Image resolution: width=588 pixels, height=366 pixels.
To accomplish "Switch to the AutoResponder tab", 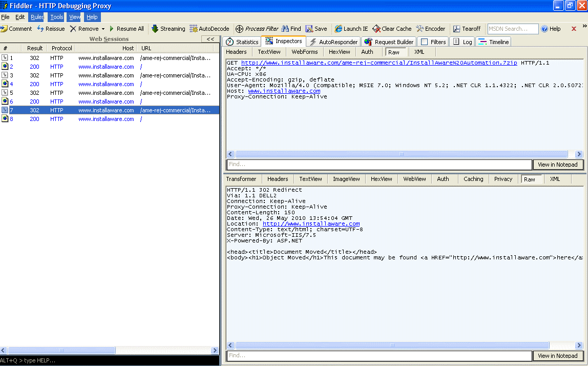I will coord(334,42).
